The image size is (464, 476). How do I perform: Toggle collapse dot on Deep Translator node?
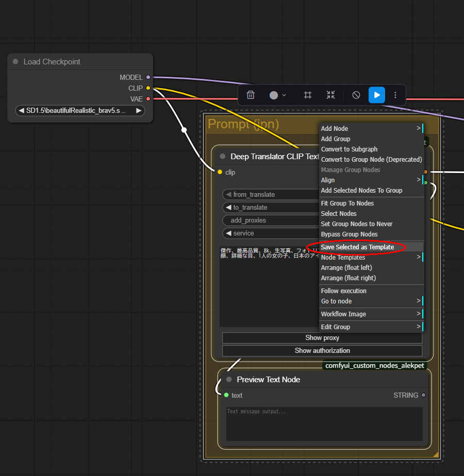pyautogui.click(x=223, y=157)
